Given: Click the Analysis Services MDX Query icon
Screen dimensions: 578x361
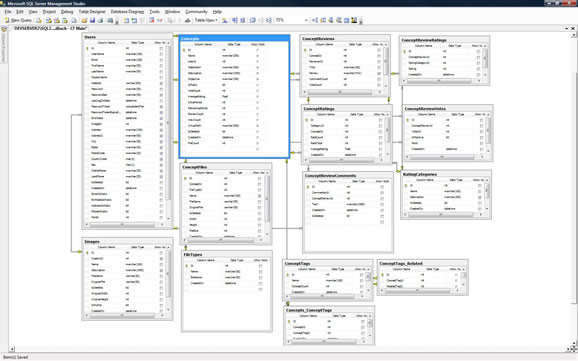Looking at the screenshot, I should pos(49,20).
